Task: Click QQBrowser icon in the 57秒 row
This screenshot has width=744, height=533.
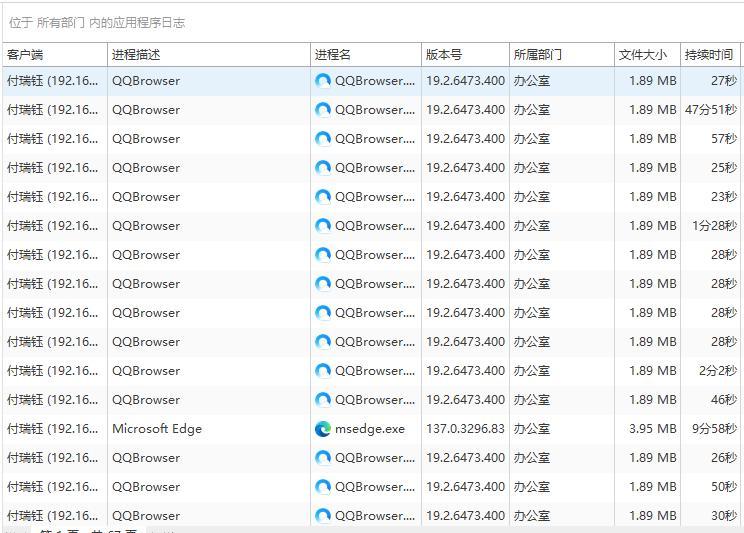Action: [x=323, y=139]
